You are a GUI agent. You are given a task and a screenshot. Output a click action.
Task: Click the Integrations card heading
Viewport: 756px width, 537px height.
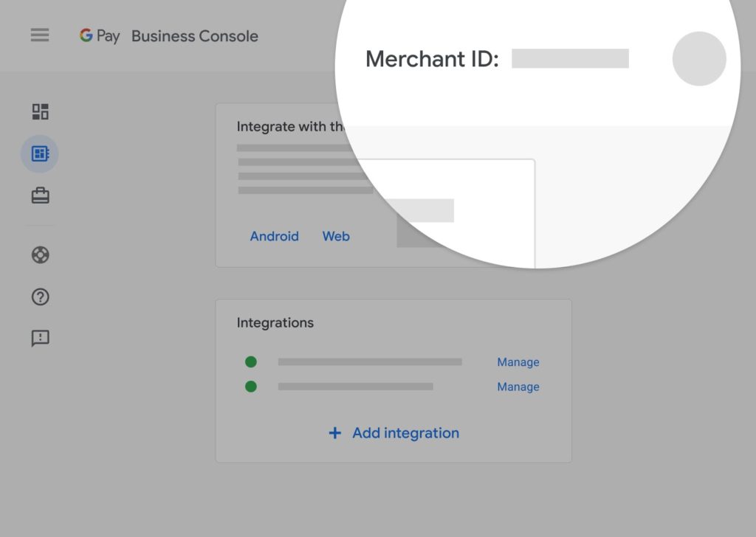coord(275,322)
